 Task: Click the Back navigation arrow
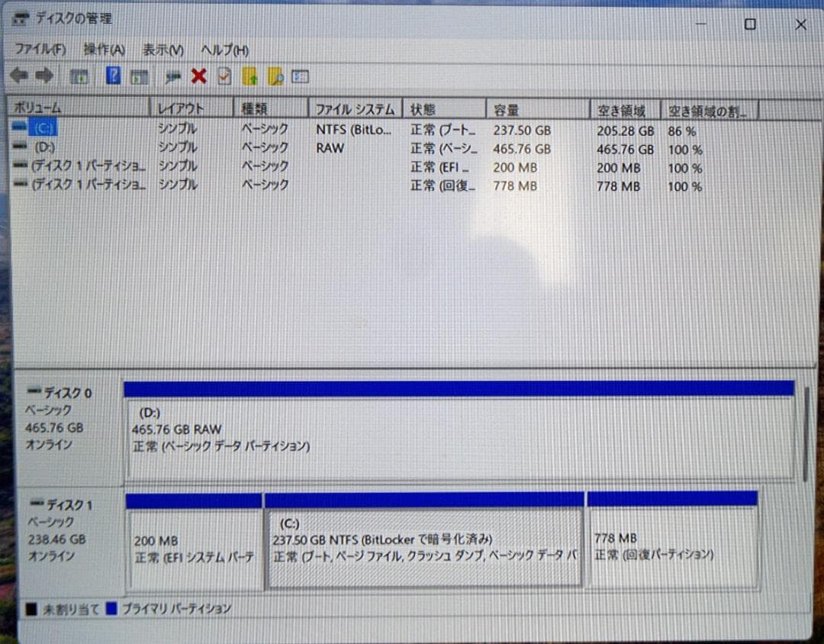(x=19, y=76)
